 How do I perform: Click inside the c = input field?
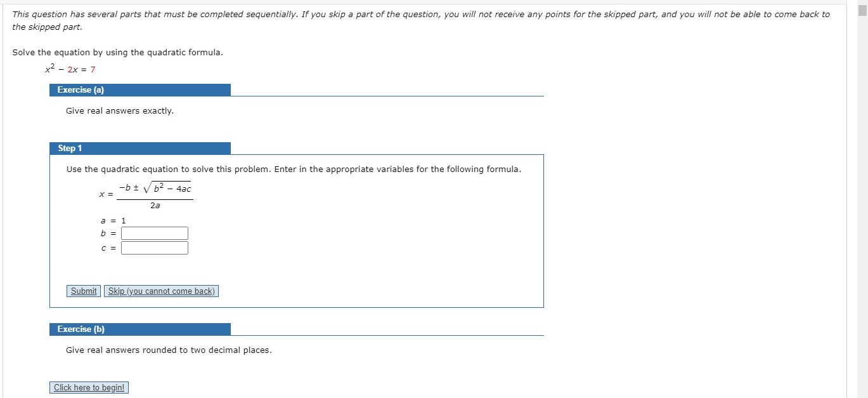pyautogui.click(x=153, y=248)
